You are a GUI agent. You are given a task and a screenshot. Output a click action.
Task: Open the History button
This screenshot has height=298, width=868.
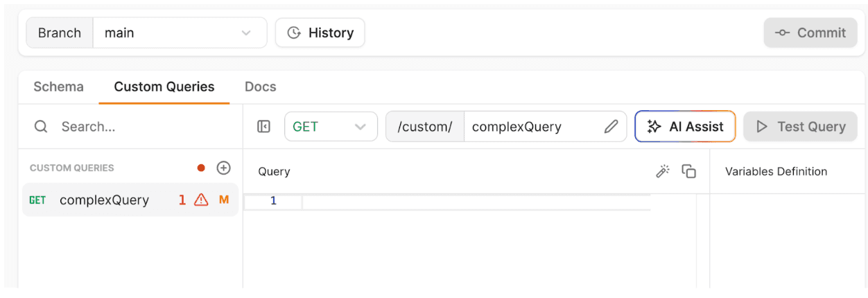point(320,33)
